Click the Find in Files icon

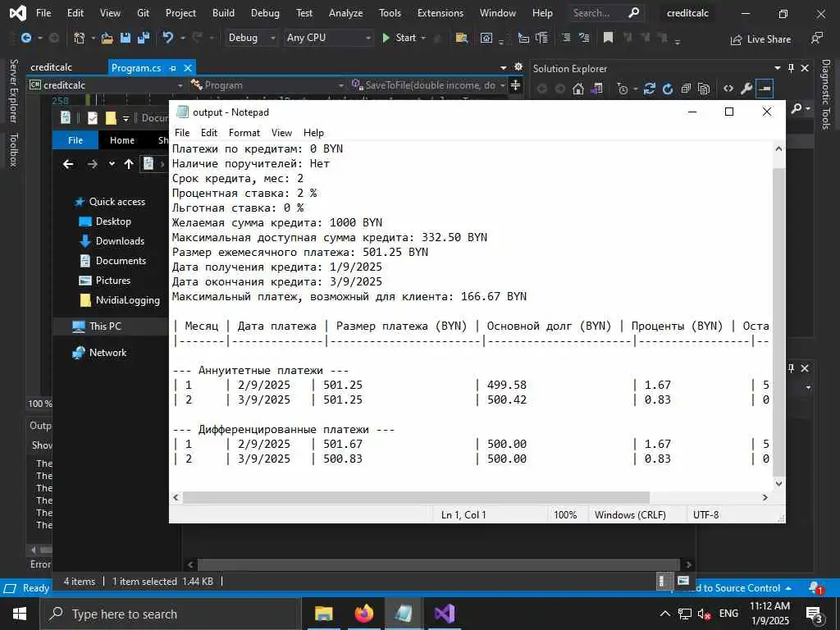click(x=461, y=38)
